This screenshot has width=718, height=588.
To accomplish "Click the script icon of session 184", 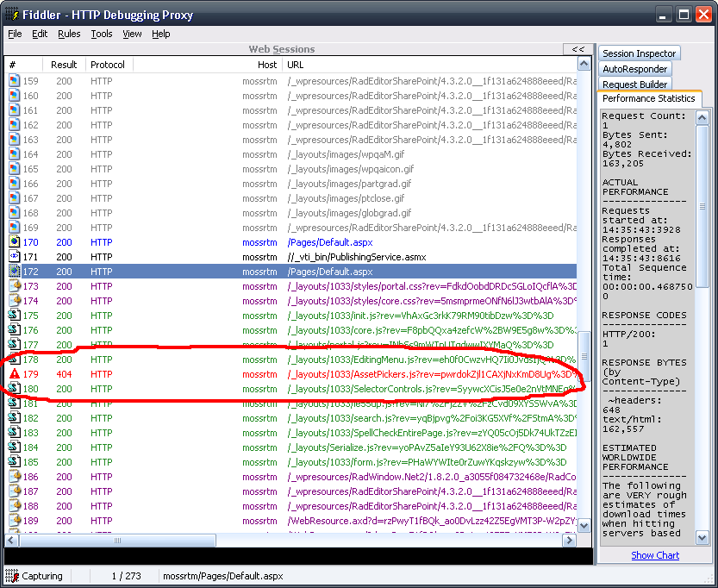I will pyautogui.click(x=15, y=447).
